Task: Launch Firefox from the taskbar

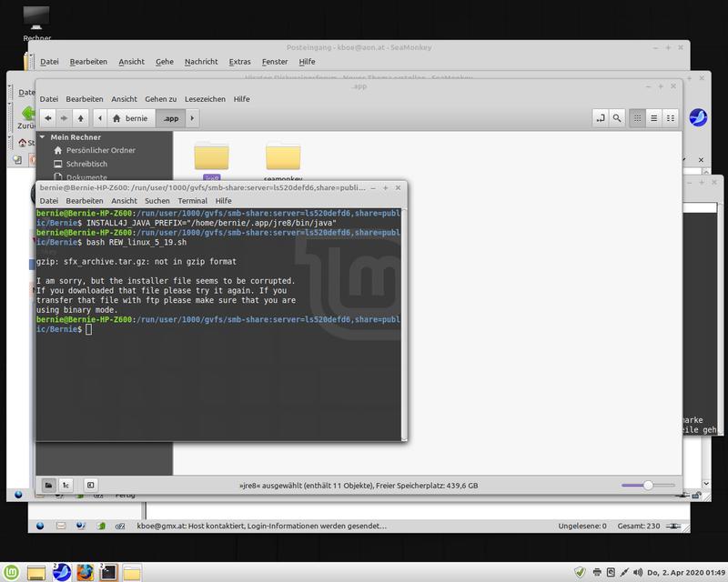Action: coord(84,573)
